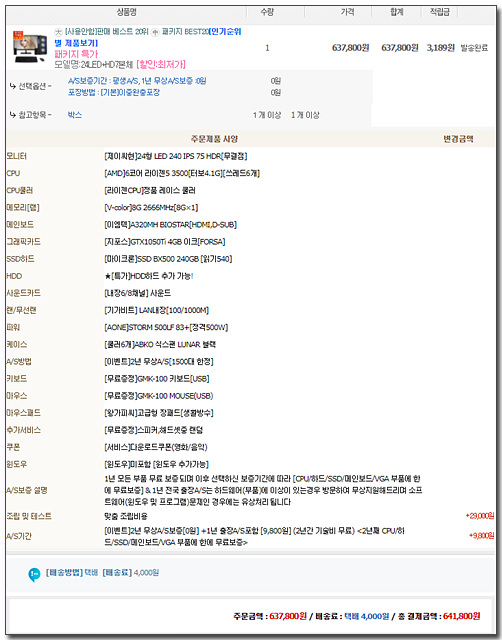Click the 택배 4,000원 fee in the bottom summary
This screenshot has height=640, width=502.
pyautogui.click(x=367, y=616)
